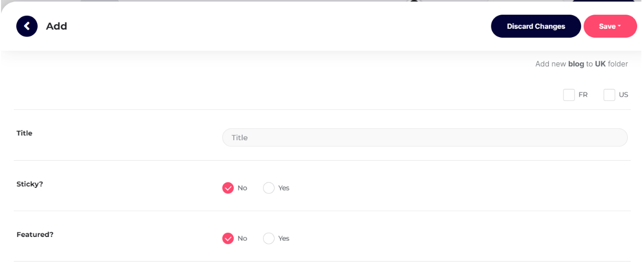
Task: Click the back arrow icon beside Add
Action: click(27, 26)
